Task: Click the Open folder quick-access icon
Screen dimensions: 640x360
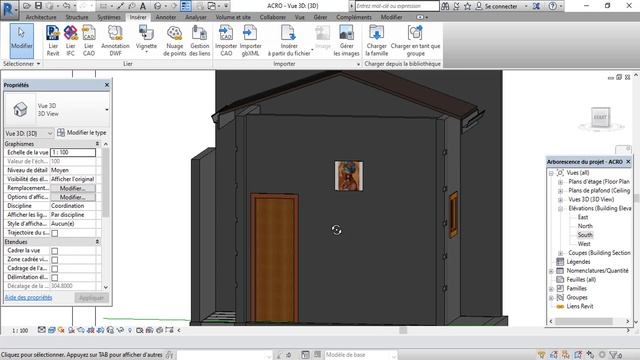Action: [27, 6]
